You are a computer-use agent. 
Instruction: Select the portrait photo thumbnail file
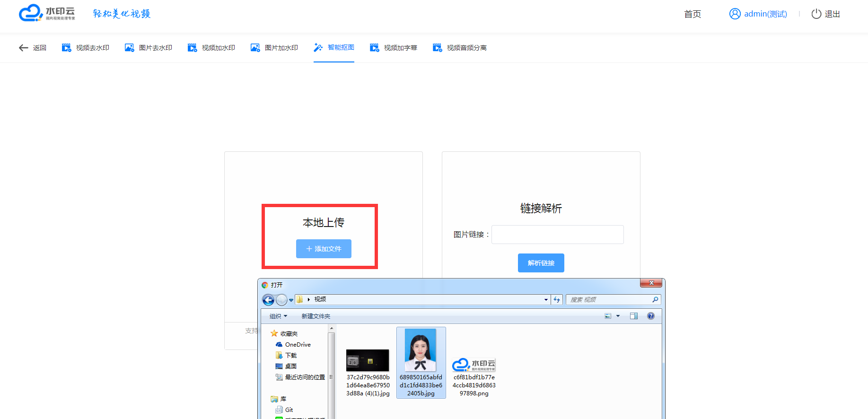[421, 350]
